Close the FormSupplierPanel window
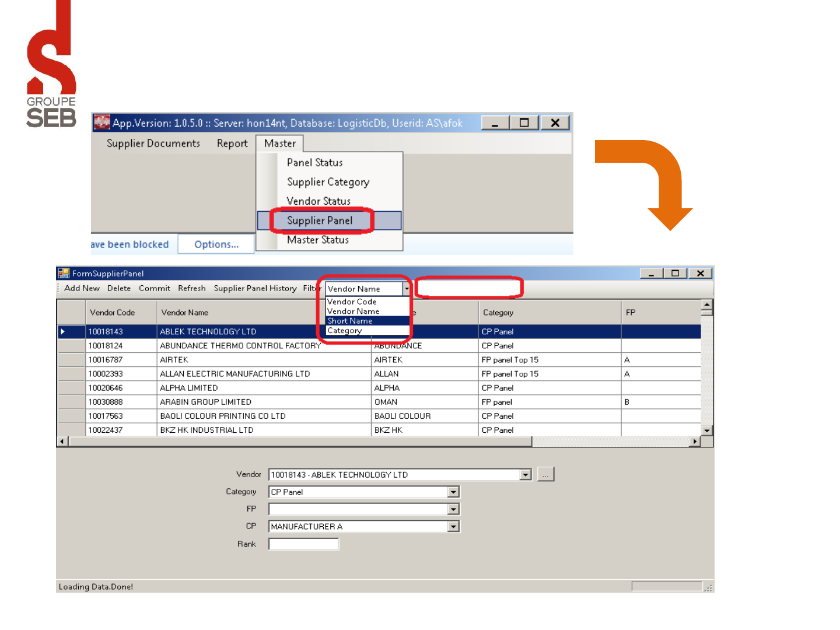 click(x=700, y=273)
